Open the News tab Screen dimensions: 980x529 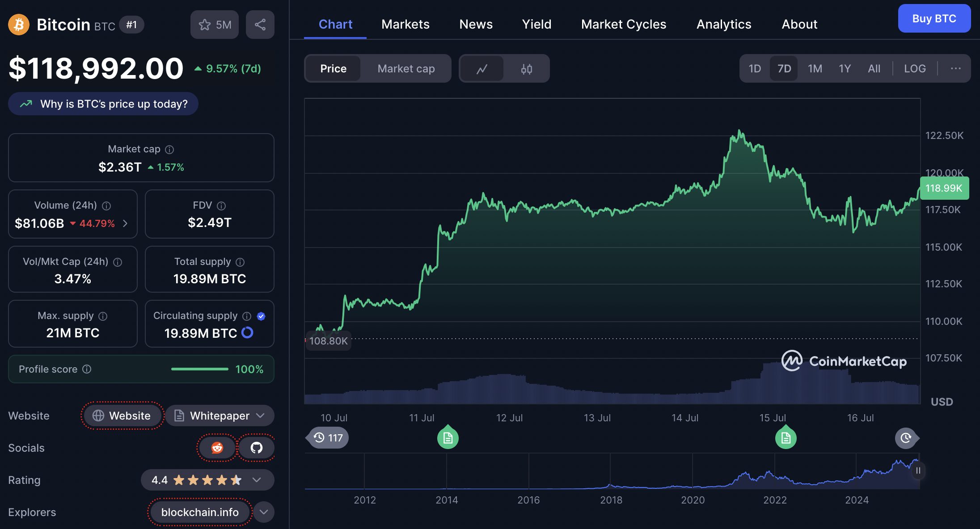(x=476, y=24)
